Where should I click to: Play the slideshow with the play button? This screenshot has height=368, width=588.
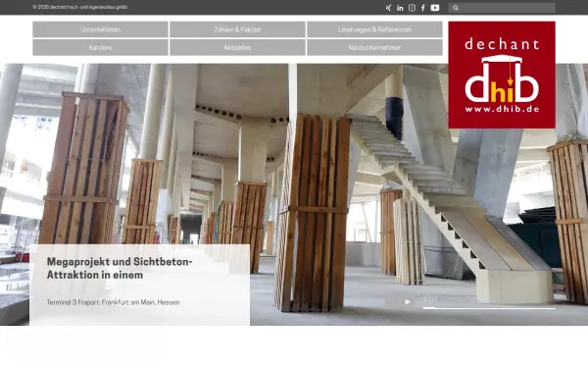click(408, 302)
